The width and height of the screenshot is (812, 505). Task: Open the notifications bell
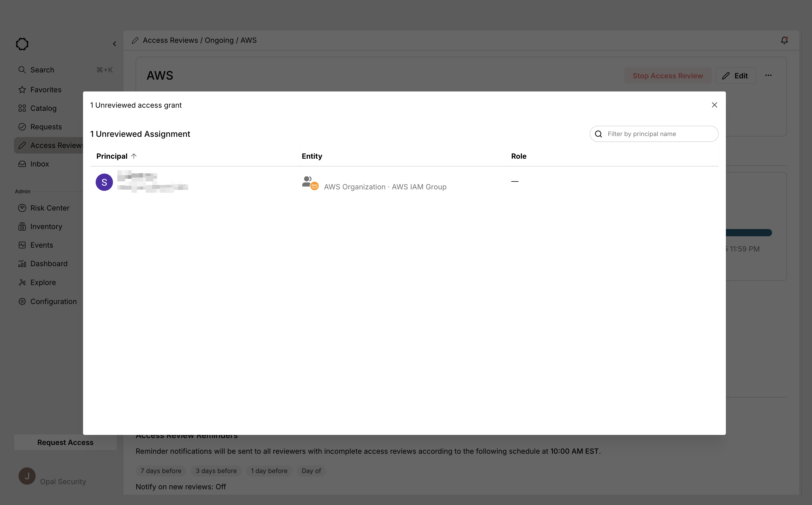[784, 40]
